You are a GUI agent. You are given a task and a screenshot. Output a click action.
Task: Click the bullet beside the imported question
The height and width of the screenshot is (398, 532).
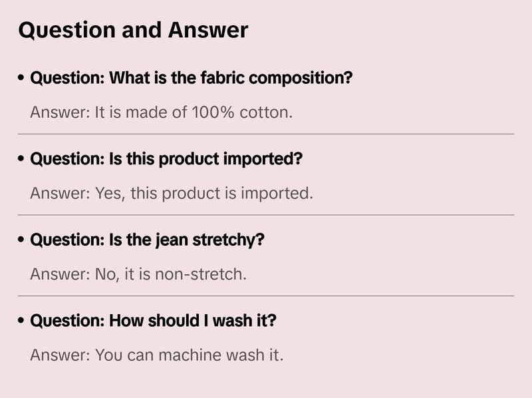[x=22, y=160]
